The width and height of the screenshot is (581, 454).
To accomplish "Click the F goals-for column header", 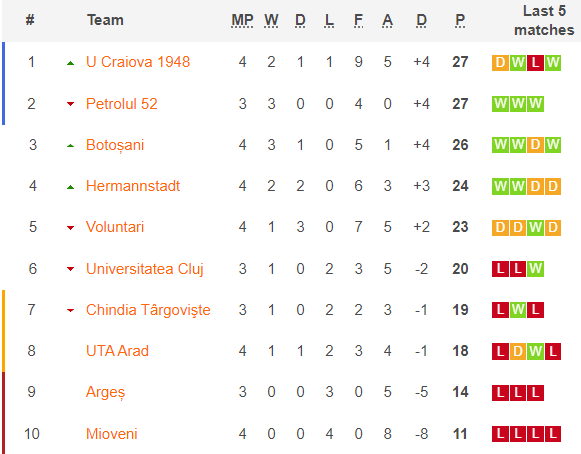I will pos(358,20).
